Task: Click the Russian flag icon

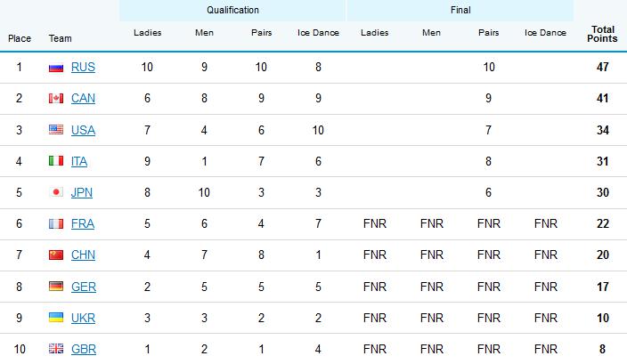Action: pos(56,68)
